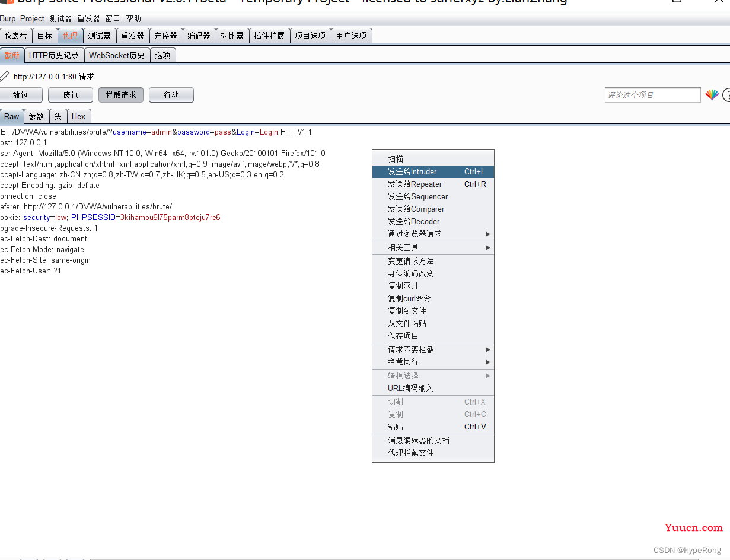The image size is (730, 560).
Task: Expand the 请求不要拦截 submenu arrow
Action: [488, 349]
